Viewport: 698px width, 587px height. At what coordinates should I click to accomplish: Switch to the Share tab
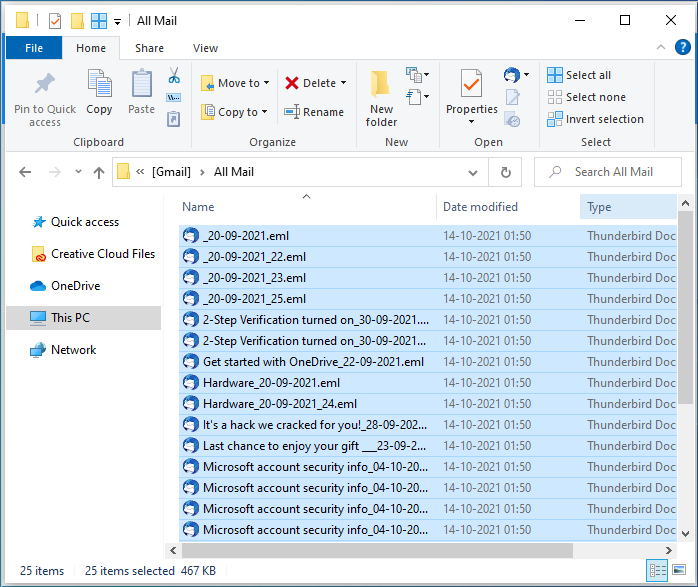[x=150, y=48]
